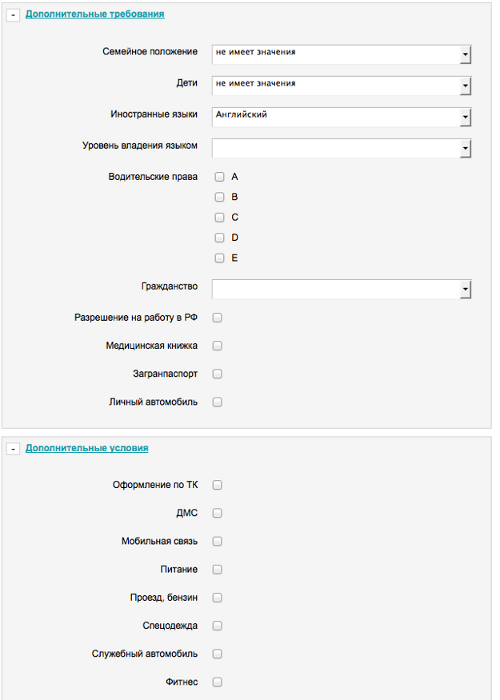Click the Дополнительные требования header link
The width and height of the screenshot is (500, 700).
(95, 14)
